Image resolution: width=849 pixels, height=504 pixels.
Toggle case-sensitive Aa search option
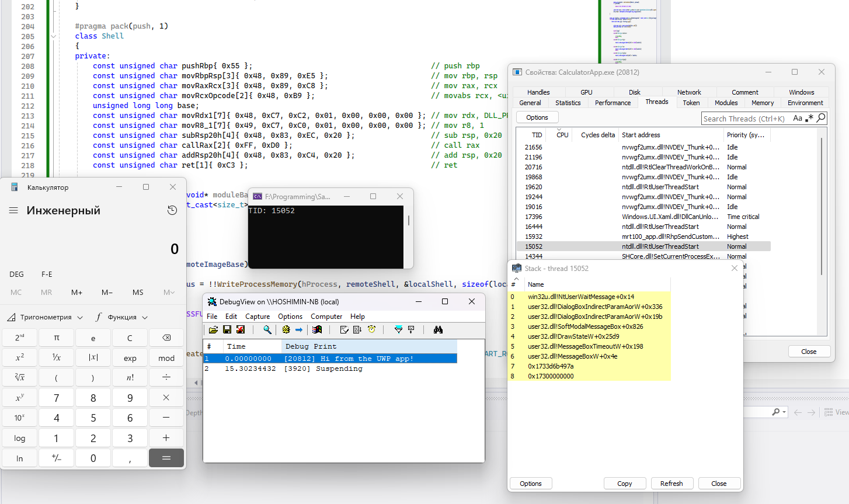[798, 118]
